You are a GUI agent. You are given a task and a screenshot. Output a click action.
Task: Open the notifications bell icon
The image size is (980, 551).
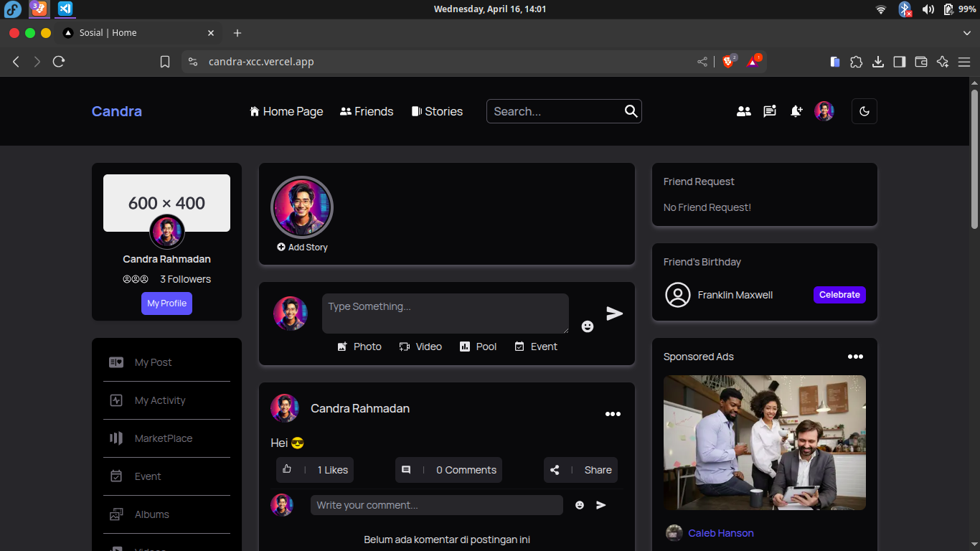(796, 111)
